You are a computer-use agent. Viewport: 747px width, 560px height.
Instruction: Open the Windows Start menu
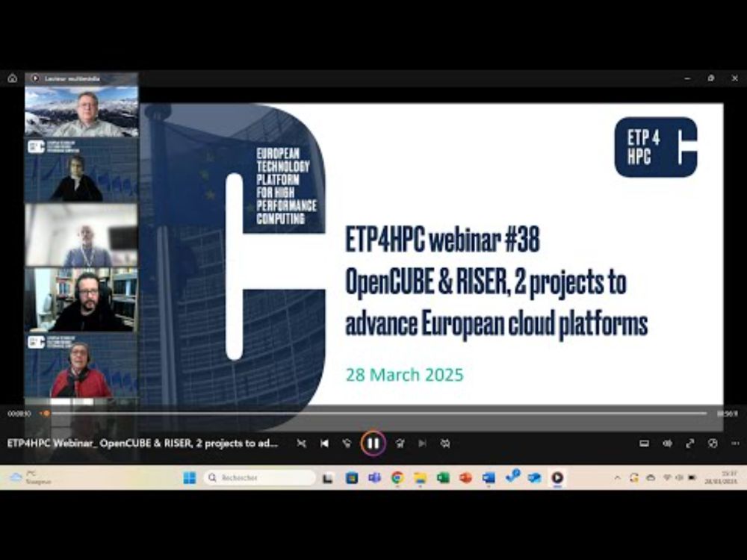click(x=190, y=478)
